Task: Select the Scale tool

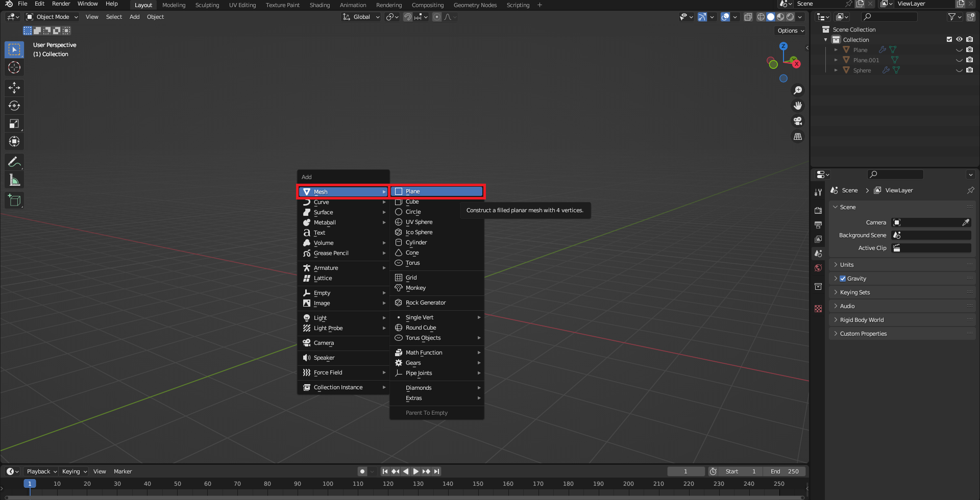Action: pyautogui.click(x=14, y=123)
